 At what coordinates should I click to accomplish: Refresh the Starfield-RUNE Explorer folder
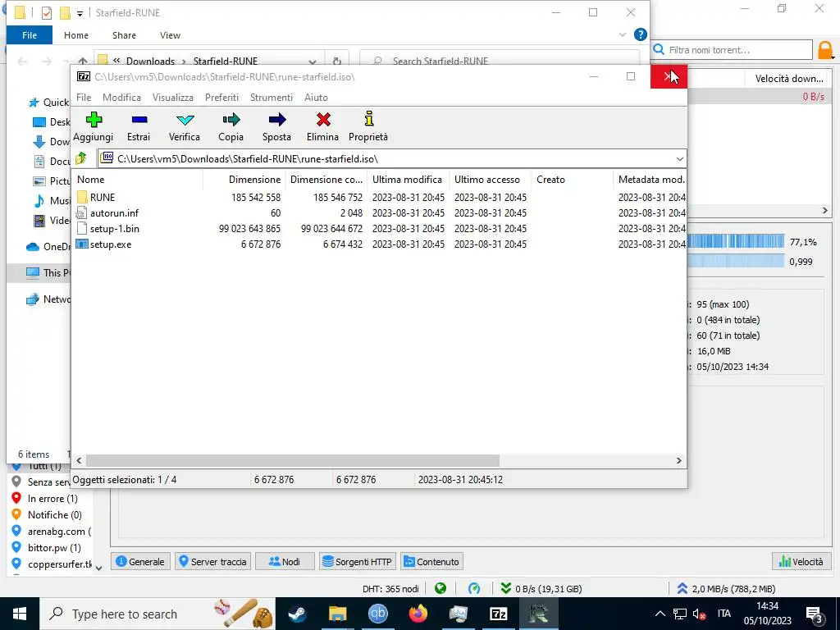coord(336,61)
